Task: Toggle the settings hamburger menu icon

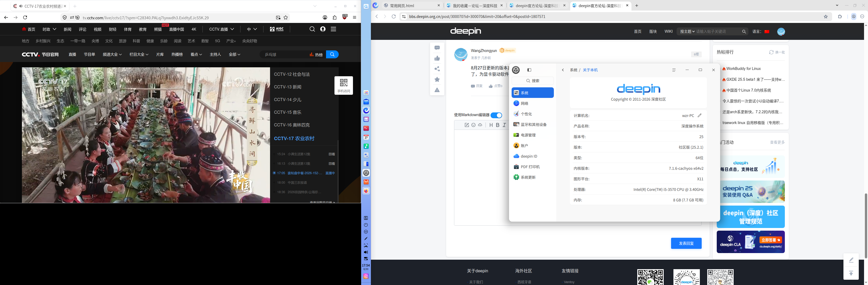Action: click(x=674, y=70)
